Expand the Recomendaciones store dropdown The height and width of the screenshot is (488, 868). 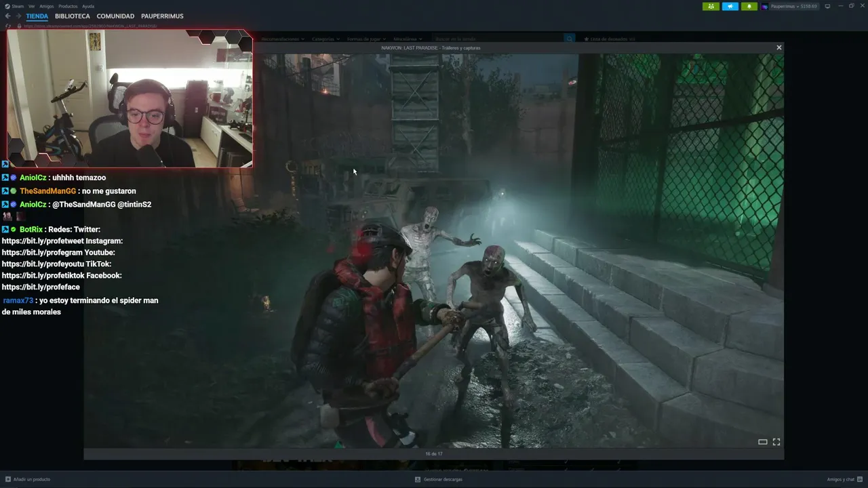[x=284, y=39]
